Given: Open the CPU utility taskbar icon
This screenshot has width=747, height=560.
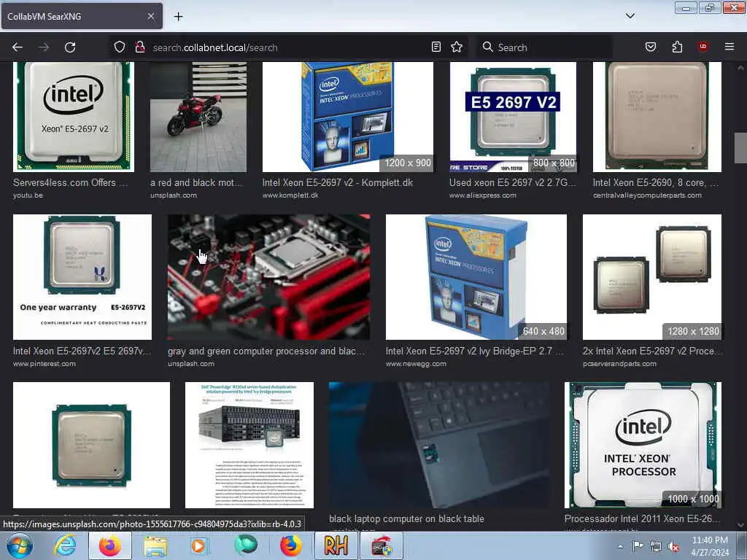Looking at the screenshot, I should (x=382, y=545).
